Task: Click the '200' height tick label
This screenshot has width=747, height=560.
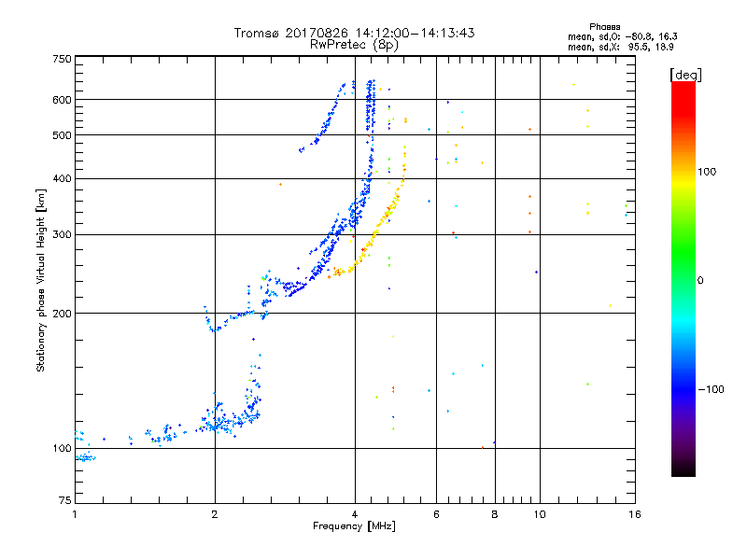Action: point(62,314)
